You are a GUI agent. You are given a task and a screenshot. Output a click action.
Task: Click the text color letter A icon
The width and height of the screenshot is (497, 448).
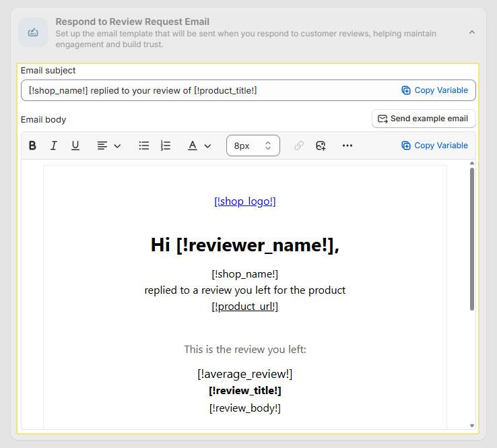coord(193,146)
